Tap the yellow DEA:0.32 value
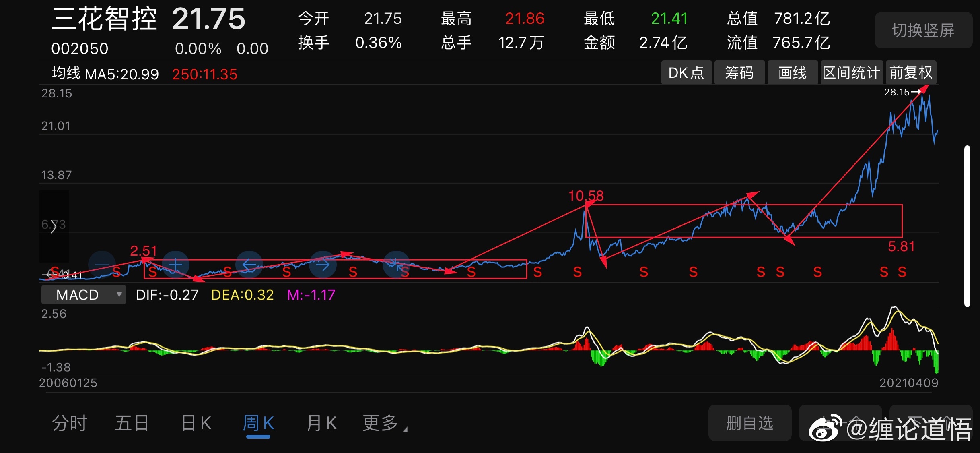The width and height of the screenshot is (980, 453). [x=242, y=295]
